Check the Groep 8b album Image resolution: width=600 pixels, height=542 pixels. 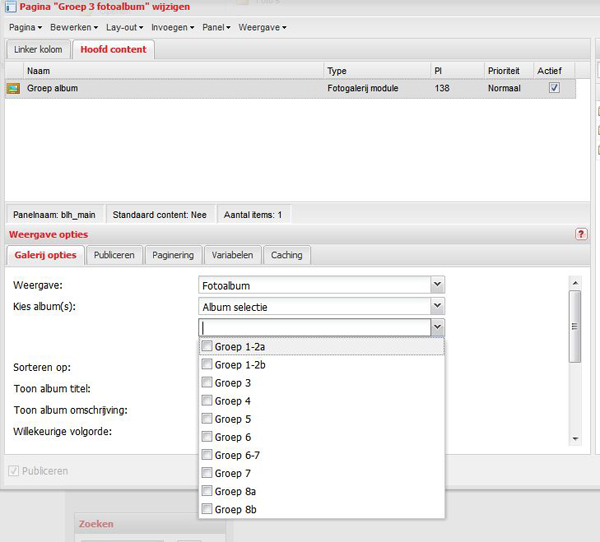[x=207, y=509]
